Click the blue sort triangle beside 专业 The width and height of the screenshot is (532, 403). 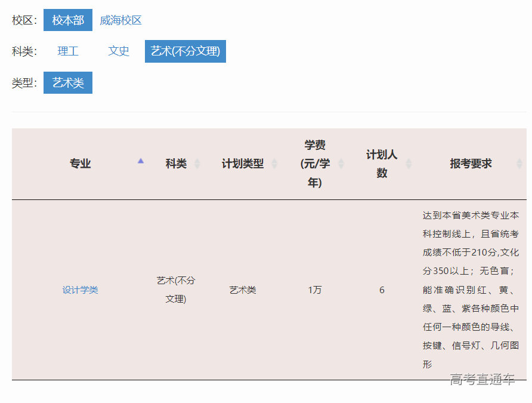coord(141,161)
